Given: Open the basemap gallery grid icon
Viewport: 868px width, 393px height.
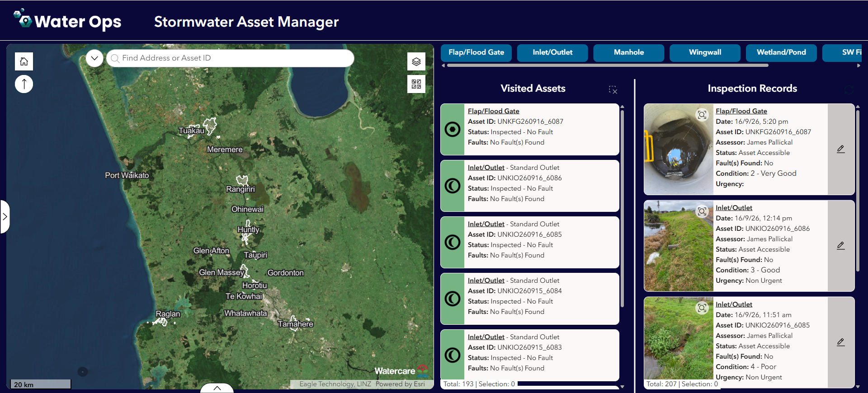Looking at the screenshot, I should pyautogui.click(x=416, y=84).
